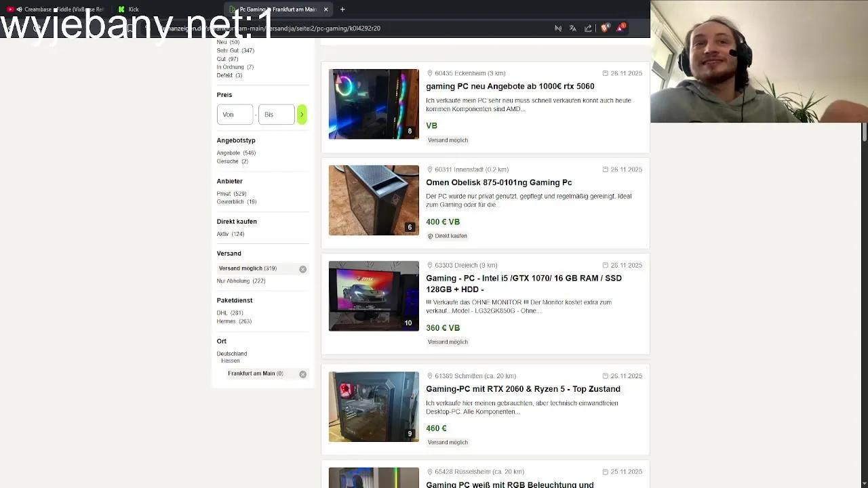This screenshot has width=868, height=488.
Task: Filter by condition 'Sehr Gut (347)'
Action: [235, 50]
